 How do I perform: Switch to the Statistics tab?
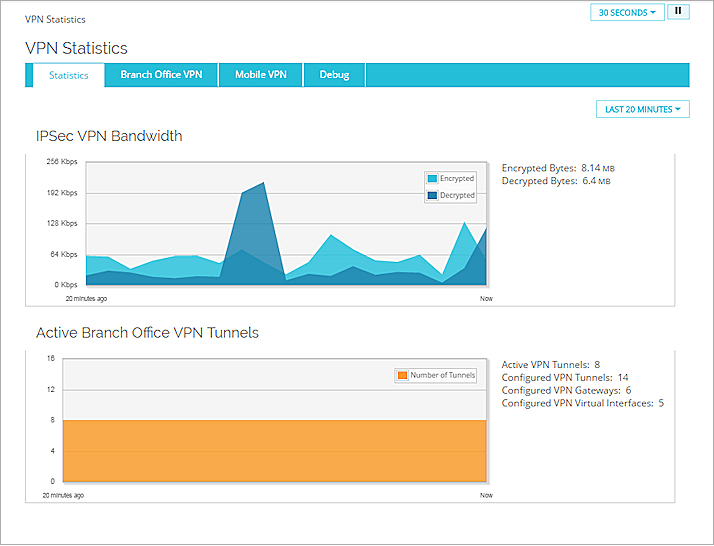(69, 75)
